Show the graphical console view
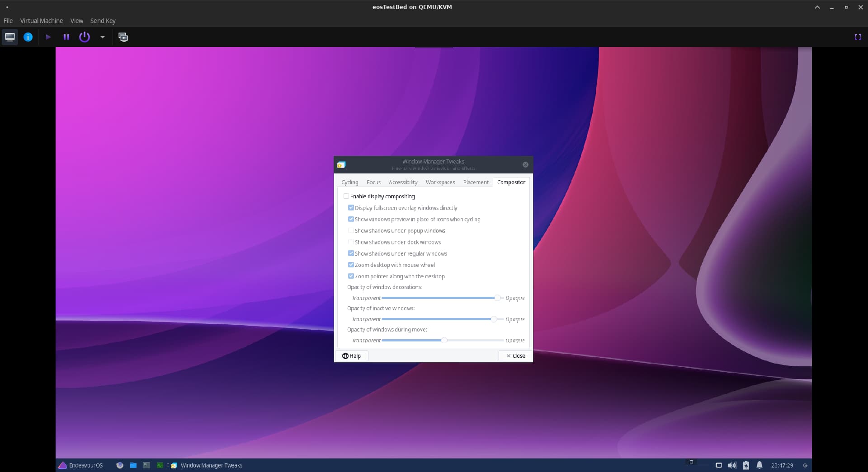Image resolution: width=868 pixels, height=472 pixels. coord(10,37)
